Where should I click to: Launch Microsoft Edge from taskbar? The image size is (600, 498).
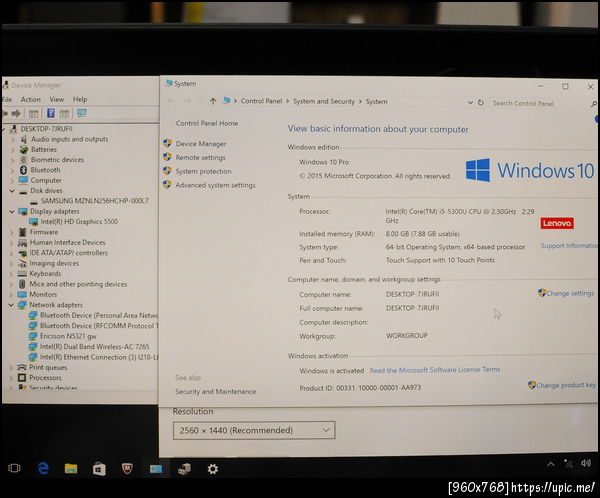[43, 468]
